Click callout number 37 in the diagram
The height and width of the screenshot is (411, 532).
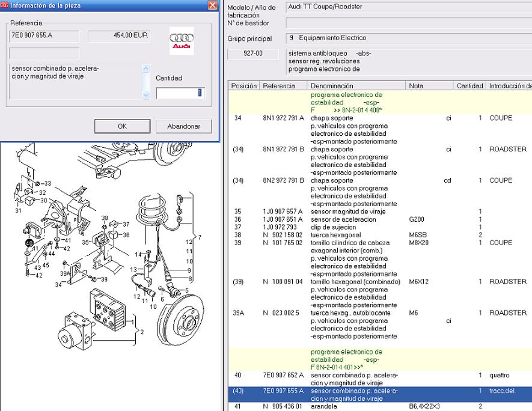(126, 224)
